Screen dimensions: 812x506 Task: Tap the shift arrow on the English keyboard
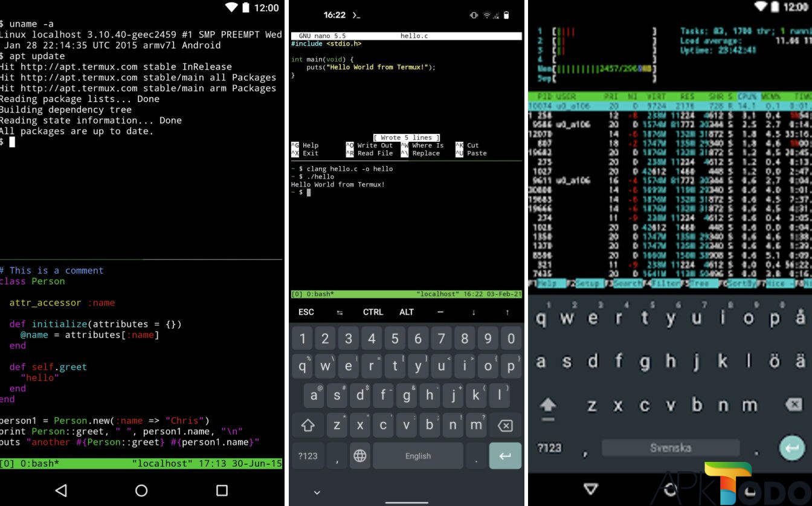(x=308, y=426)
